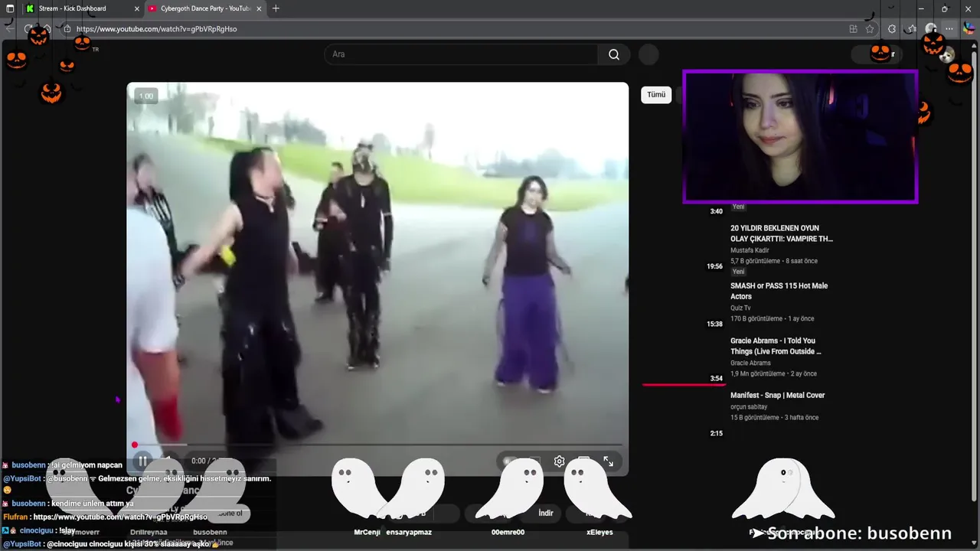The image size is (980, 551).
Task: Click the YouTube search magnifier button
Action: coord(614,54)
